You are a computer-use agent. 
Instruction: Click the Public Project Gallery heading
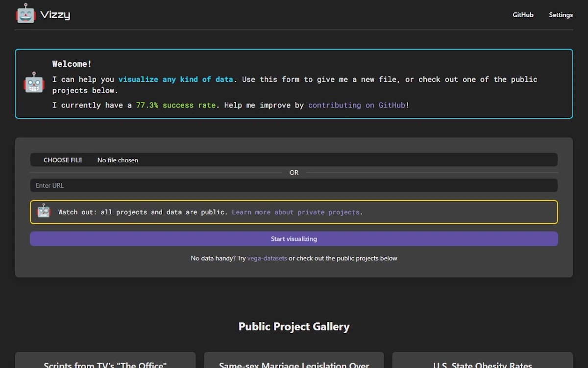coord(294,327)
